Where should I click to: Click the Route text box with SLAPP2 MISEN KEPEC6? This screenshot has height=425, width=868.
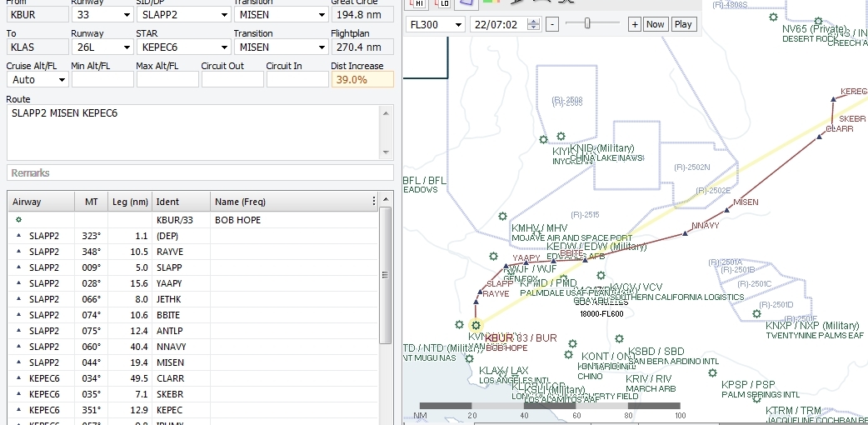[194, 132]
